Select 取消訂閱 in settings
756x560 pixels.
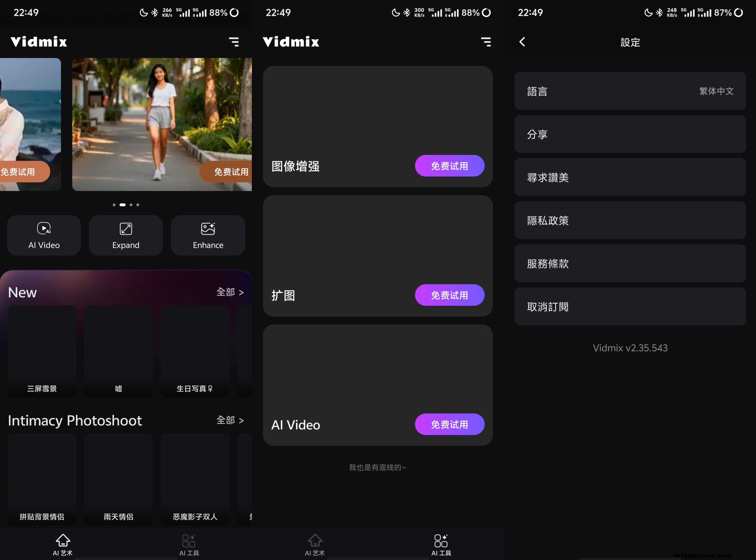[630, 306]
